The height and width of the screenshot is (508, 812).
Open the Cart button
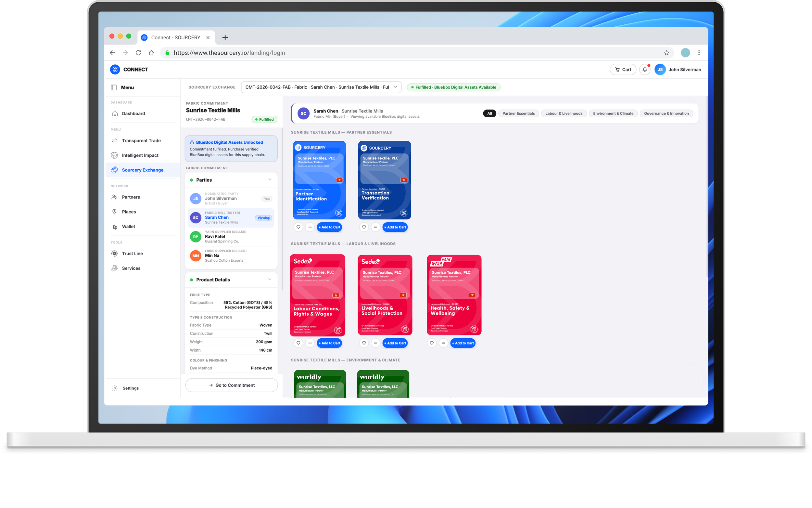coord(623,70)
